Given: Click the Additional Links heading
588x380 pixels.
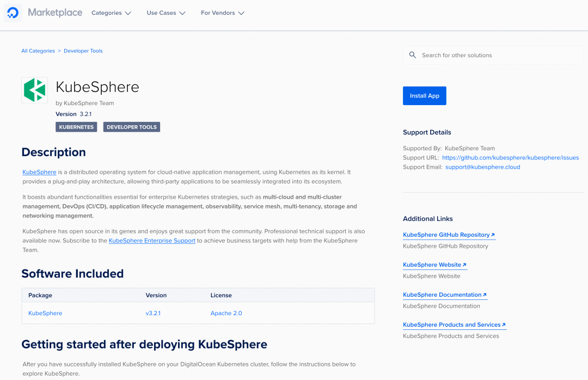Looking at the screenshot, I should pos(427,219).
